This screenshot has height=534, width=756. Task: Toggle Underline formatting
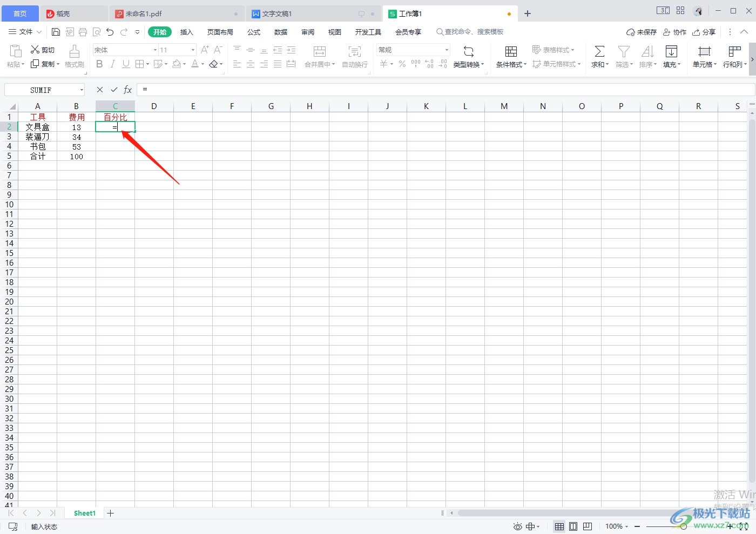[126, 64]
